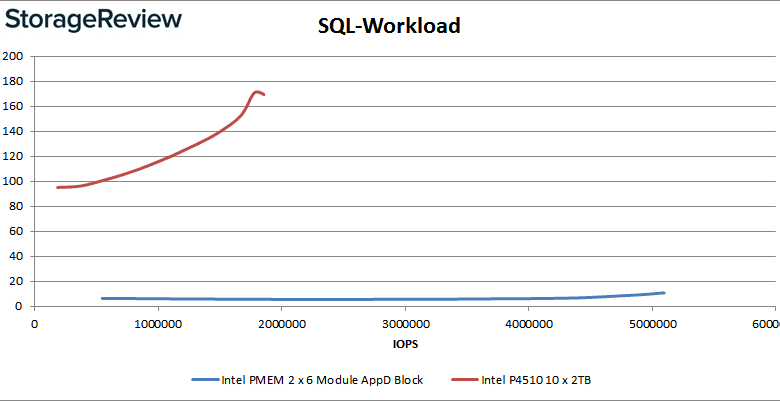The width and height of the screenshot is (780, 401).
Task: Click the 5000000 x-axis label
Action: 652,324
